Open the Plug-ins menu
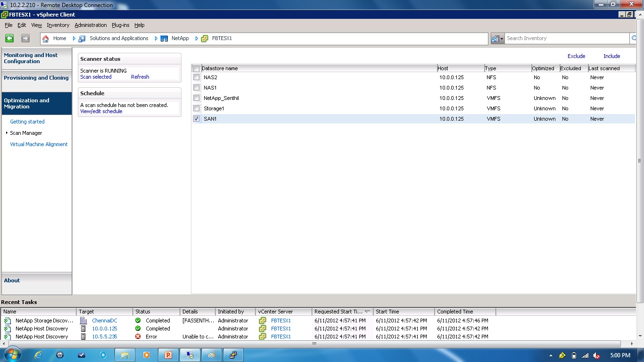Screen dimensions: 644x362 click(x=120, y=25)
